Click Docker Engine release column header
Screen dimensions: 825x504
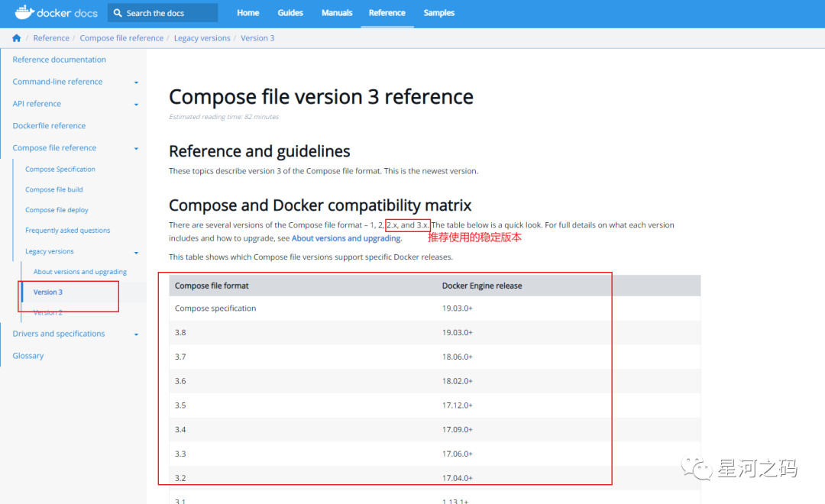tap(482, 286)
